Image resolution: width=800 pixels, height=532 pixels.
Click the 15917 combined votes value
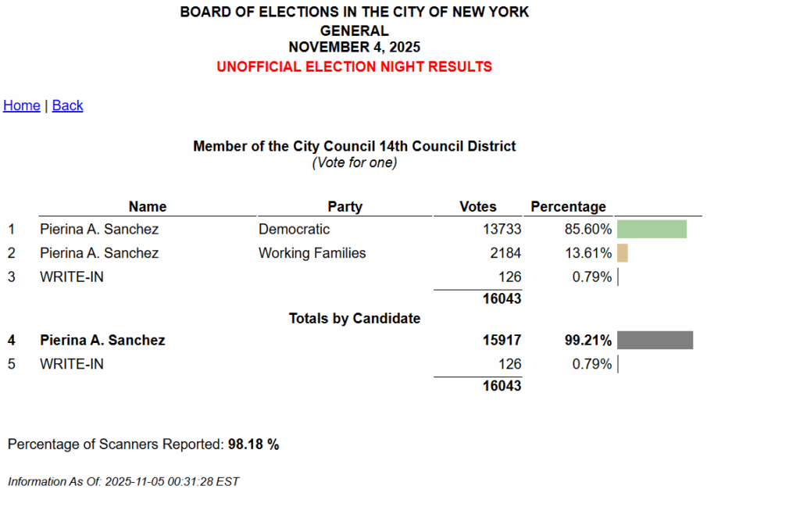point(502,340)
